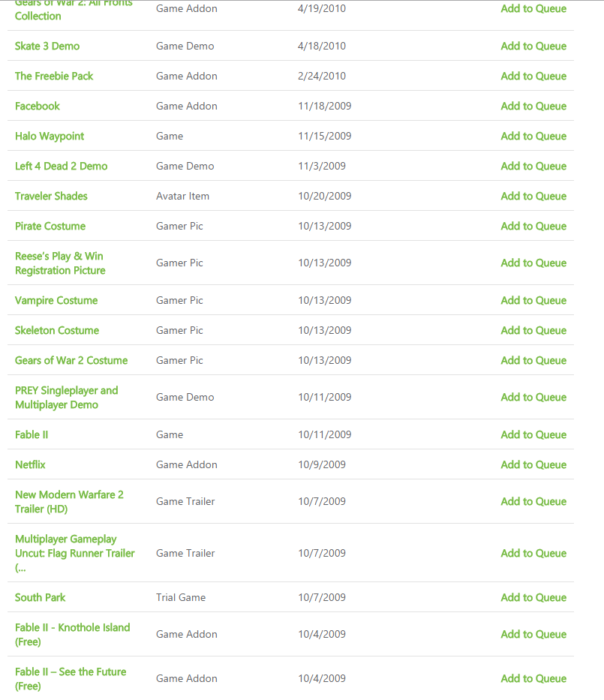The image size is (604, 700).
Task: Add Vampire Costume to queue
Action: pyautogui.click(x=533, y=300)
